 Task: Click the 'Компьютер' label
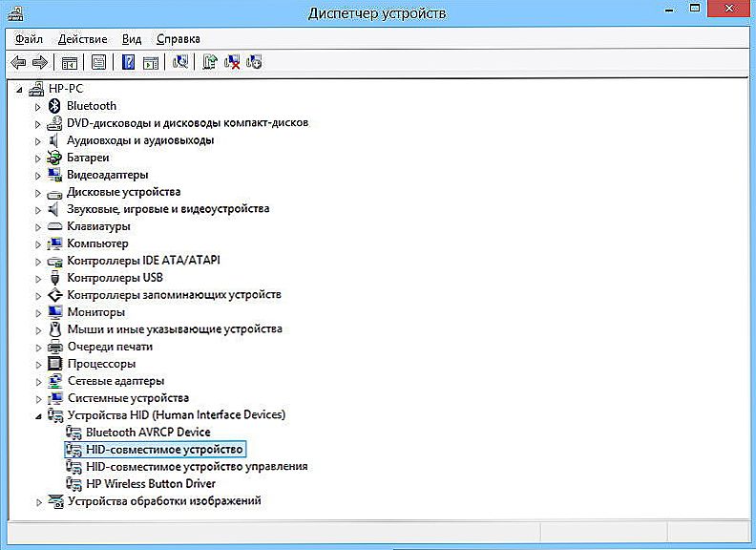[97, 243]
